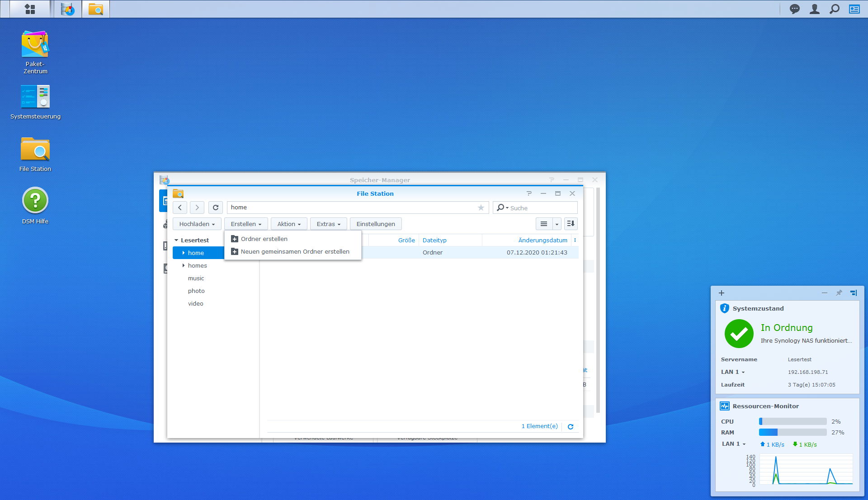Open Systemsteuerung from the desktop

pyautogui.click(x=35, y=97)
